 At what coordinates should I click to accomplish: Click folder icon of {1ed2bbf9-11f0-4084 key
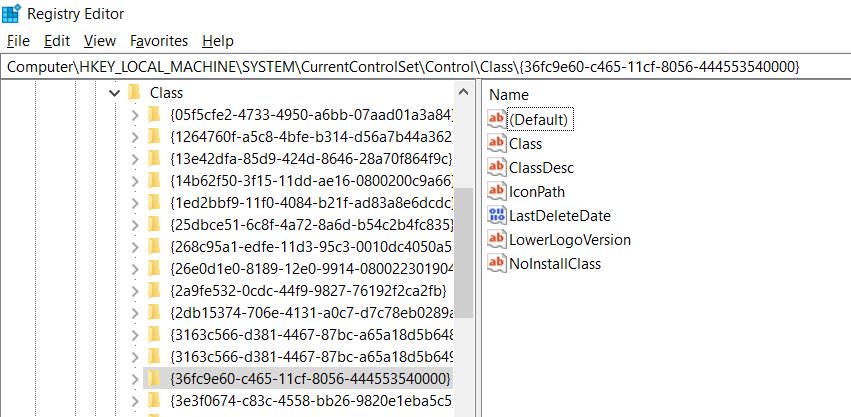click(x=154, y=203)
